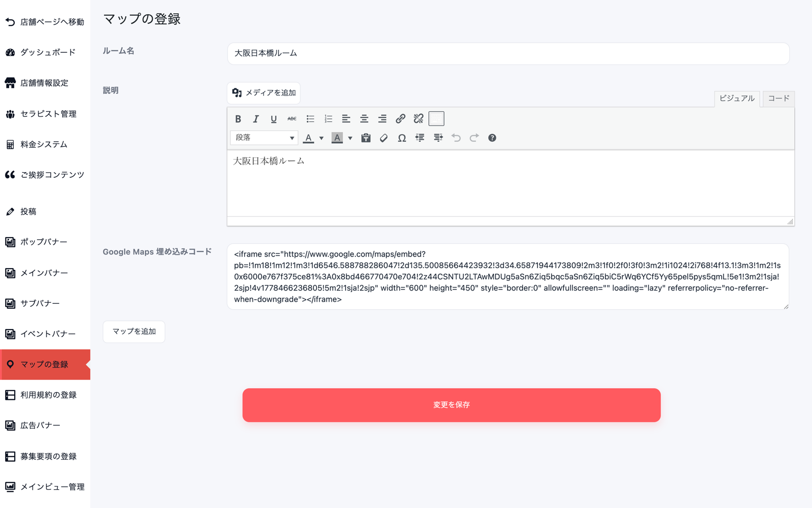
Task: Insert a bulleted list
Action: (310, 119)
